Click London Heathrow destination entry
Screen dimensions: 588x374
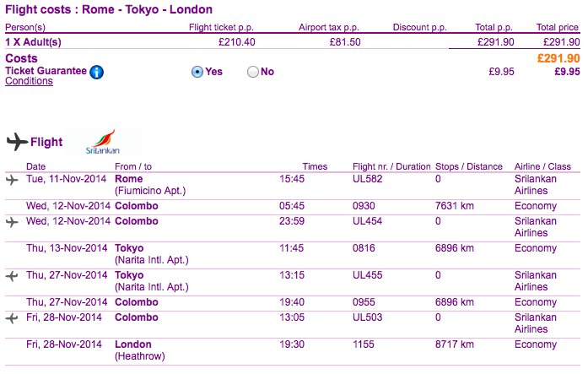(140, 350)
